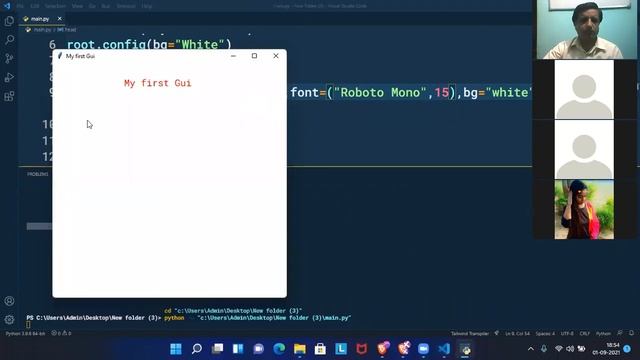Click the font size value 15 in code
640x360 pixels.
point(442,93)
